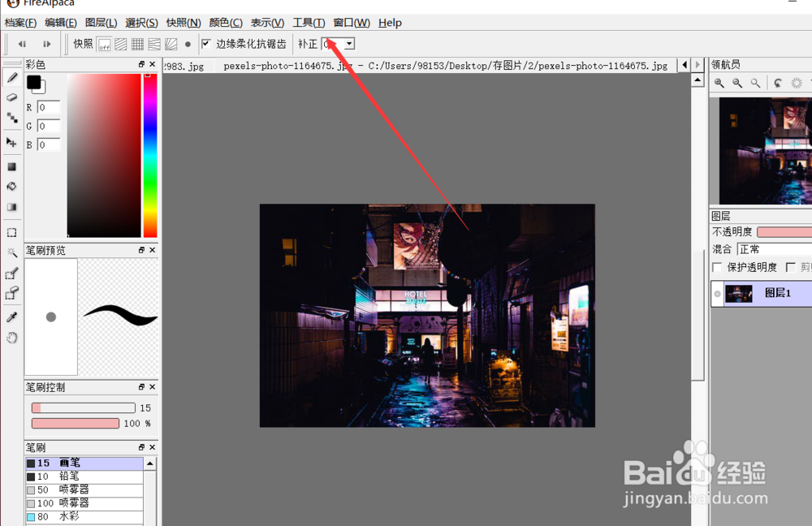
Task: Select the Gradient tool
Action: pos(11,208)
